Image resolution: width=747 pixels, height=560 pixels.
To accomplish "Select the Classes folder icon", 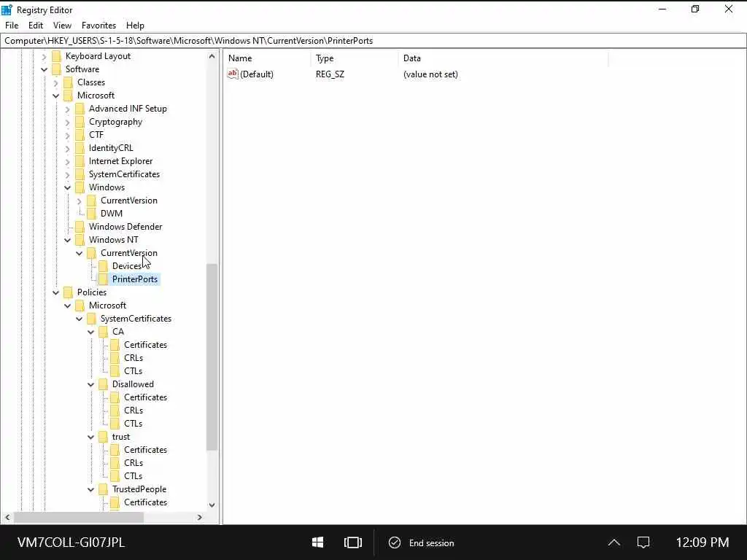I will (x=68, y=82).
